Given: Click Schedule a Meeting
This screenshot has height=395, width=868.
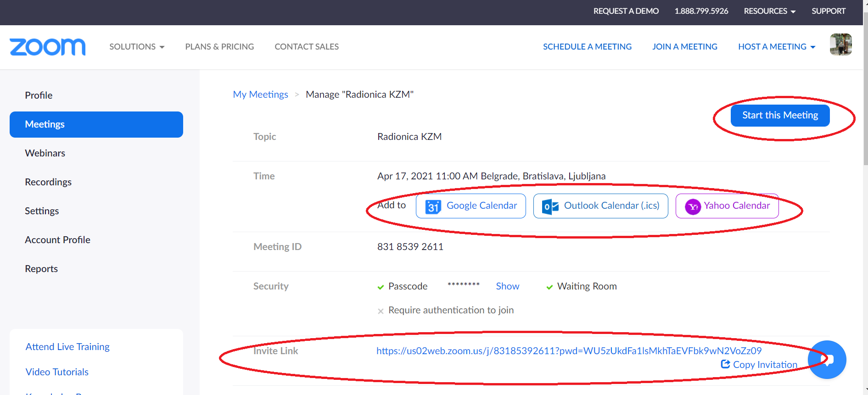Looking at the screenshot, I should pos(587,47).
